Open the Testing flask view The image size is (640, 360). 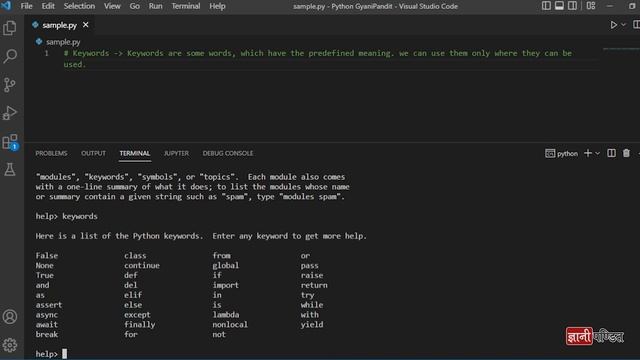pyautogui.click(x=10, y=169)
